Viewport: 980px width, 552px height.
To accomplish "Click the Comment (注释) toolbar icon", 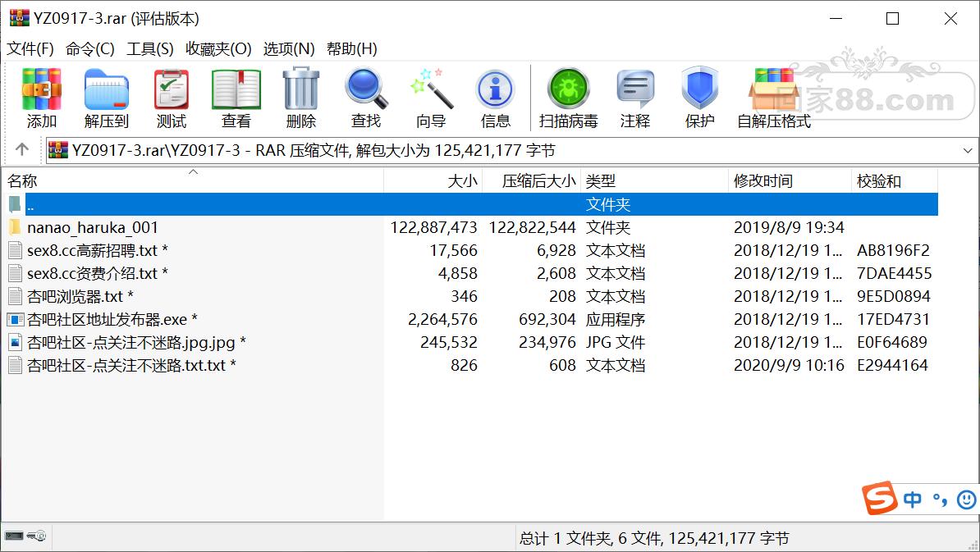I will click(x=635, y=89).
